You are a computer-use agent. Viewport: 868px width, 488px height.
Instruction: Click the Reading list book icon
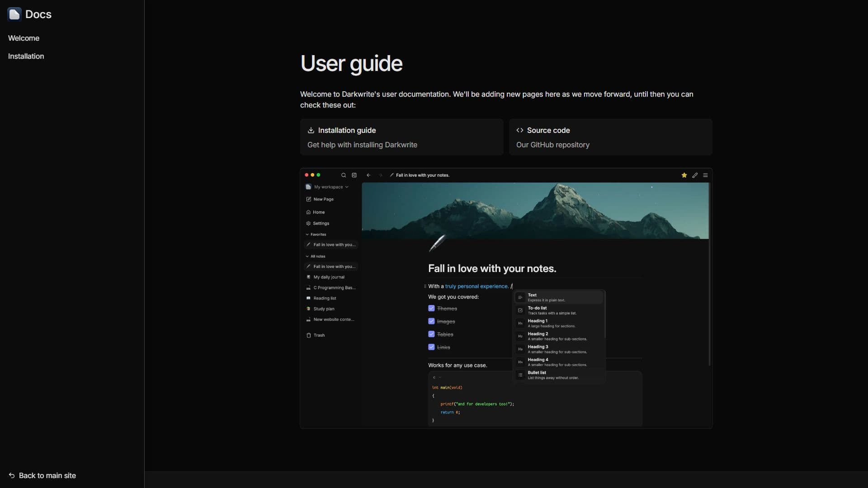pos(308,298)
